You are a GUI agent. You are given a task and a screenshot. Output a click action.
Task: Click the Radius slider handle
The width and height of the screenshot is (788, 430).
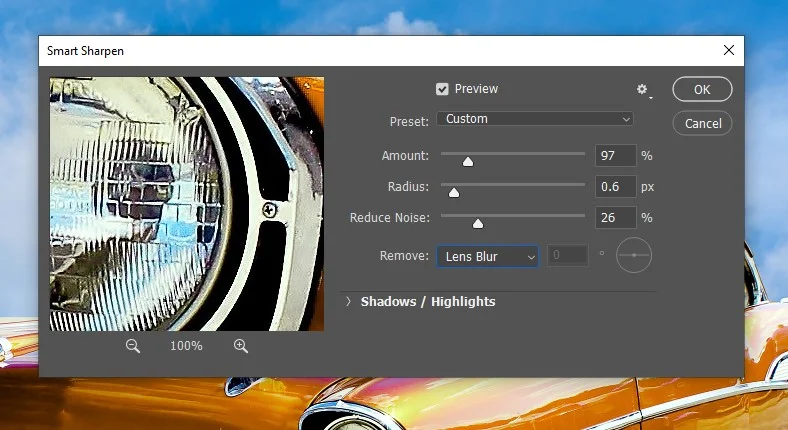point(453,191)
